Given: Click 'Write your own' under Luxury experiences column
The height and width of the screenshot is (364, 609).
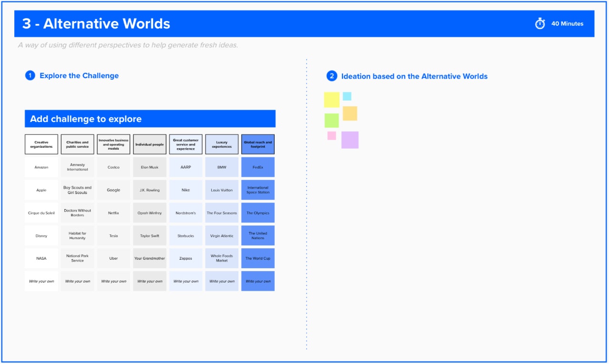Looking at the screenshot, I should coord(222,281).
